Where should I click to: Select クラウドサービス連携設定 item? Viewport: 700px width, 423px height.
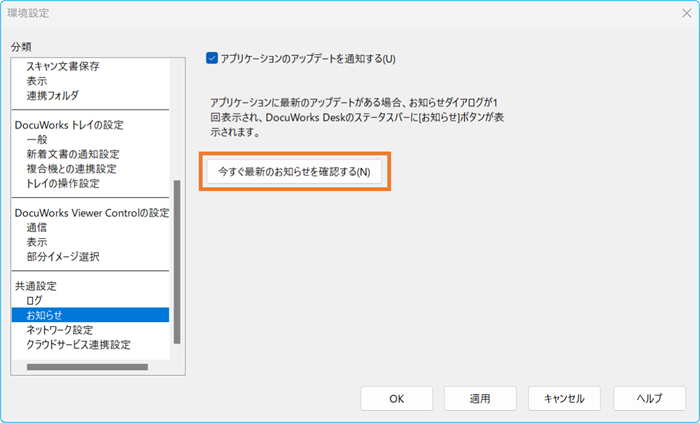pyautogui.click(x=78, y=345)
